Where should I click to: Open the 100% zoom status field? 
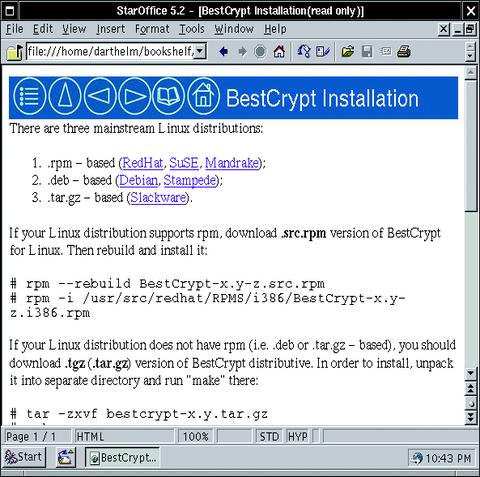196,436
